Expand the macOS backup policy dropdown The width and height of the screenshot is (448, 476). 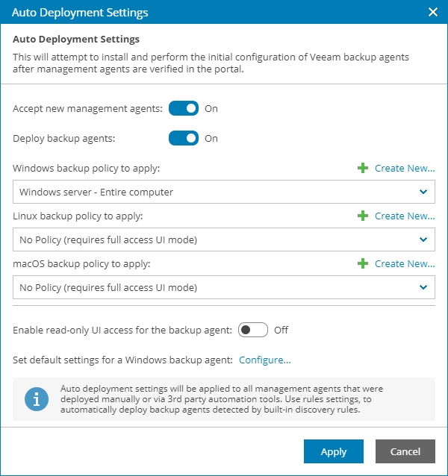[x=224, y=287]
